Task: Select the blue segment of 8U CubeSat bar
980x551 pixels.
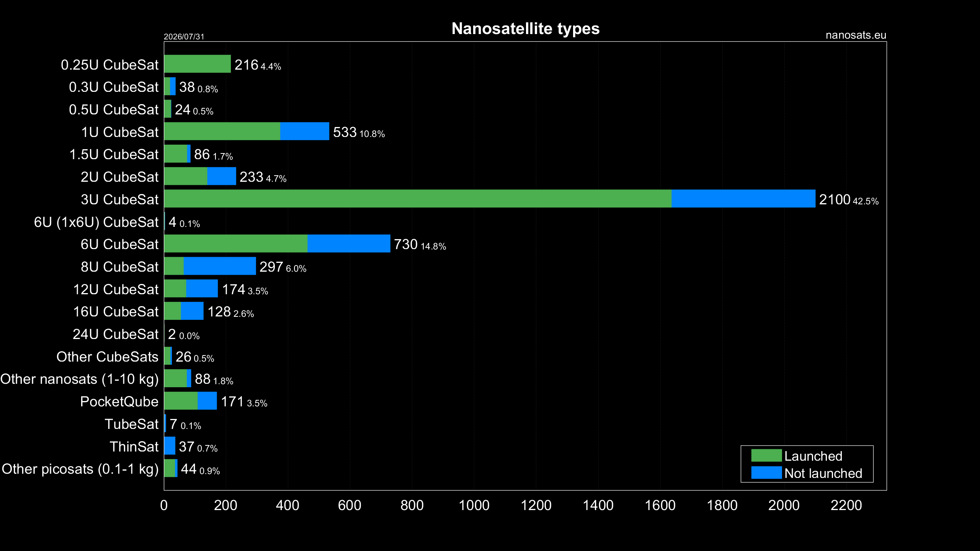Action: [220, 266]
